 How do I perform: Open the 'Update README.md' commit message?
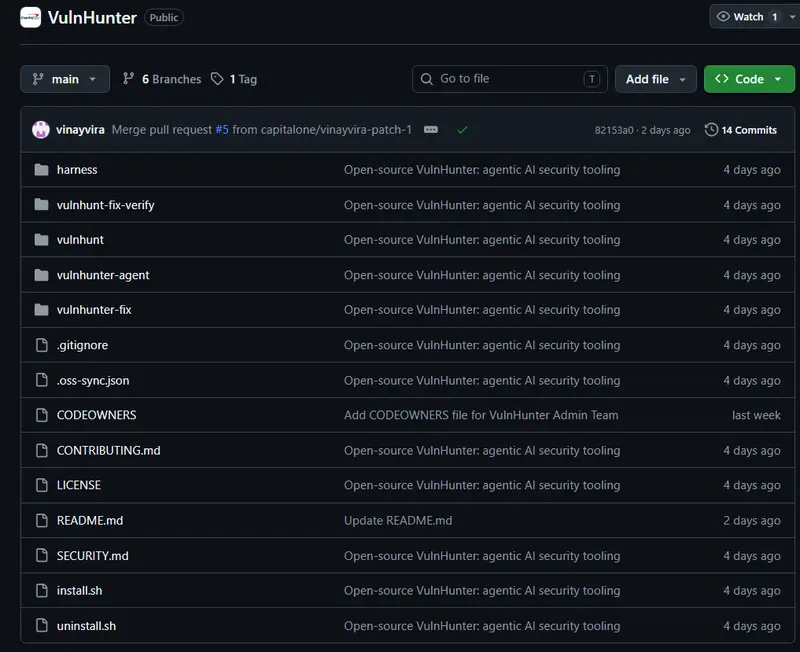click(x=398, y=520)
